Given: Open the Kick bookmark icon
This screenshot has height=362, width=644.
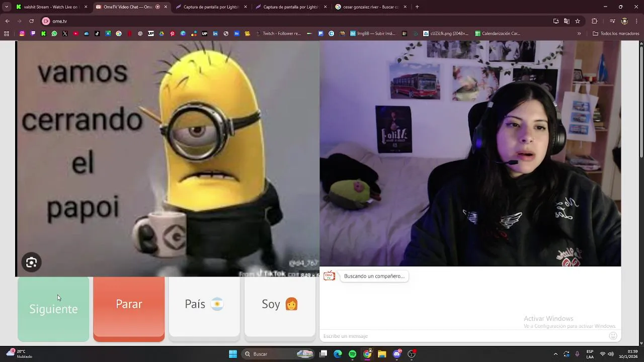Looking at the screenshot, I should (43, 34).
